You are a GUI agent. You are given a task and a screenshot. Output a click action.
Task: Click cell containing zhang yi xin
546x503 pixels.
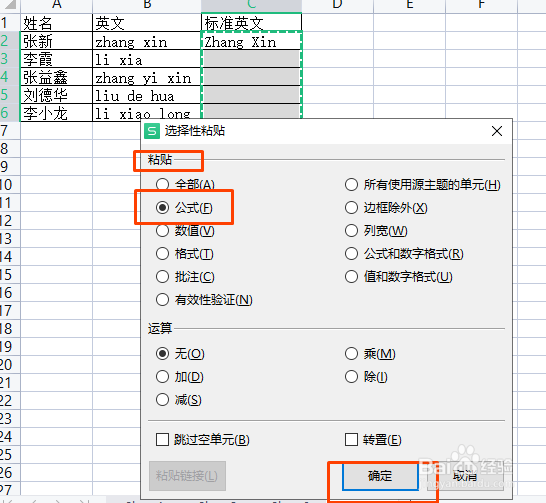pyautogui.click(x=147, y=77)
